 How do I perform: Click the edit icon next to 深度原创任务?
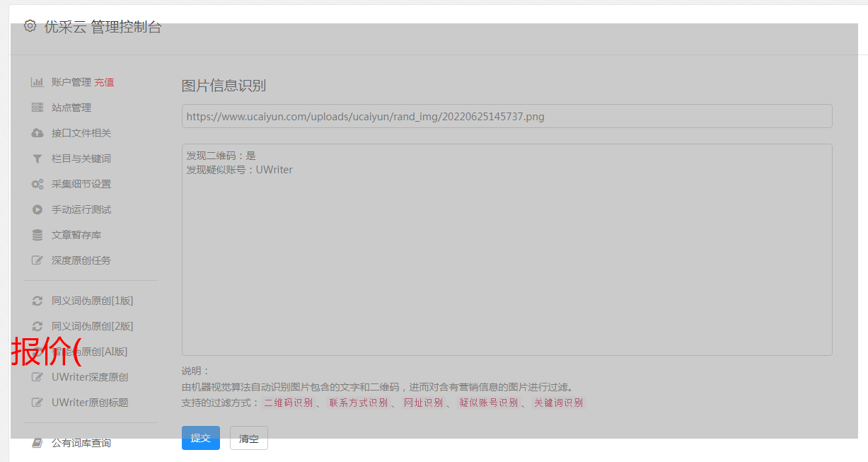[37, 260]
